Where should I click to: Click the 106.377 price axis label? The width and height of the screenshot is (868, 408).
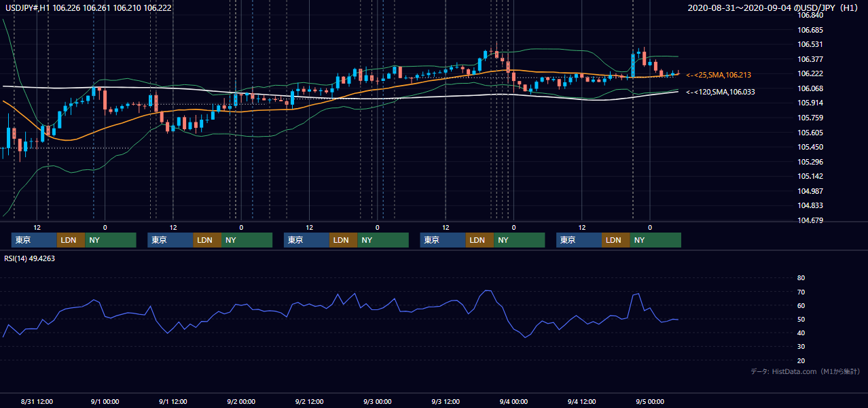point(810,59)
